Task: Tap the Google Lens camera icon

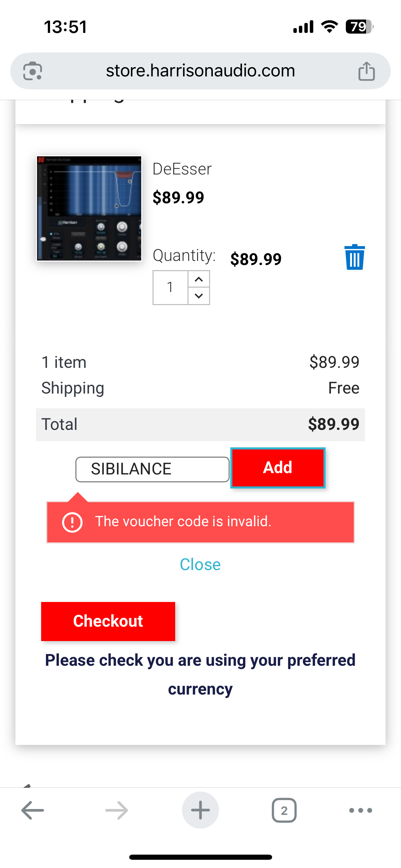Action: [33, 71]
